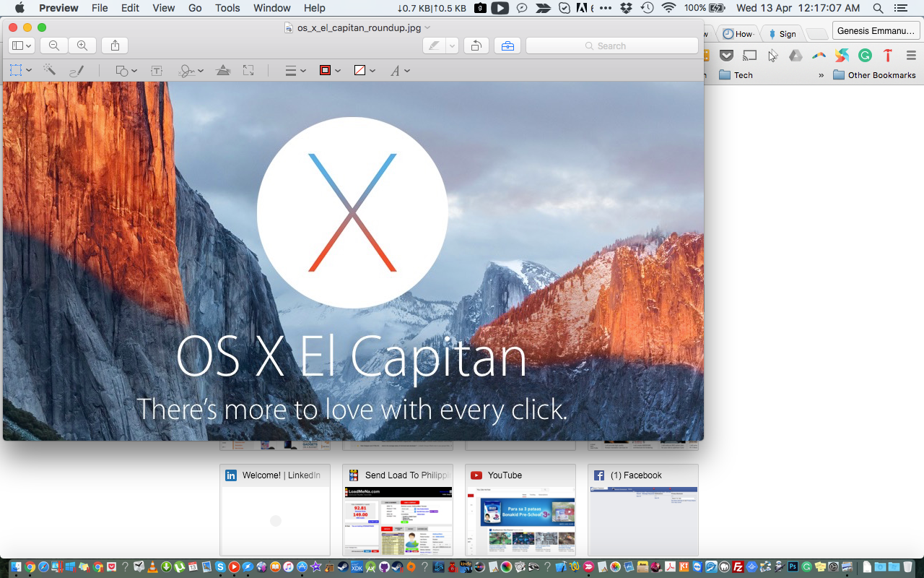Expand the Shapes tool dropdown
Image resolution: width=924 pixels, height=578 pixels.
point(126,70)
